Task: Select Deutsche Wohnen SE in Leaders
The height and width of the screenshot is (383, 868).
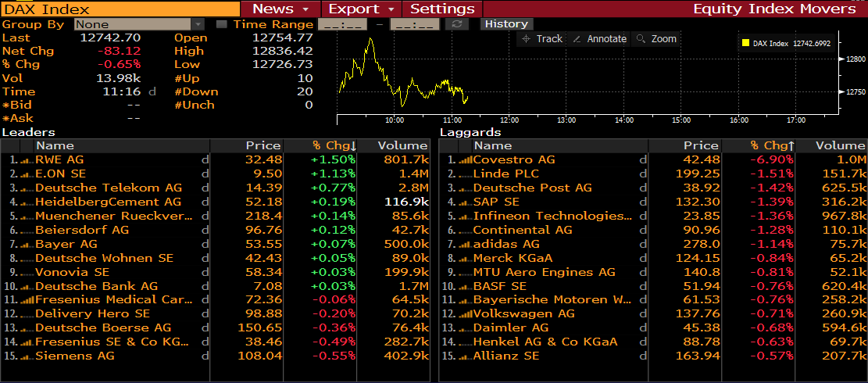Action: coord(216,258)
